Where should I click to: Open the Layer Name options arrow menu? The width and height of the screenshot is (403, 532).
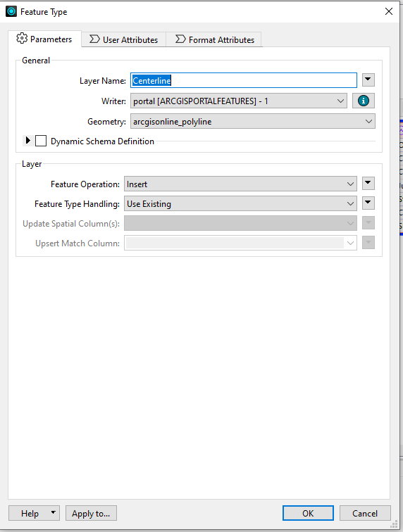pos(368,80)
